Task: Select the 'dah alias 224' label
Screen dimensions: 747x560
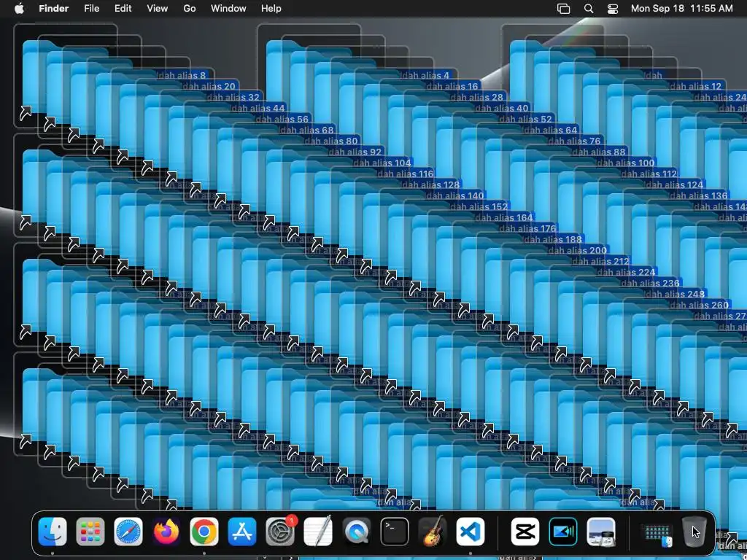Action: (x=627, y=273)
